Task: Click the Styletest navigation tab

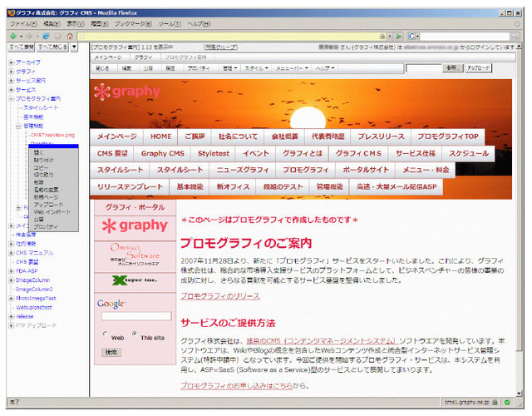Action: pos(214,153)
